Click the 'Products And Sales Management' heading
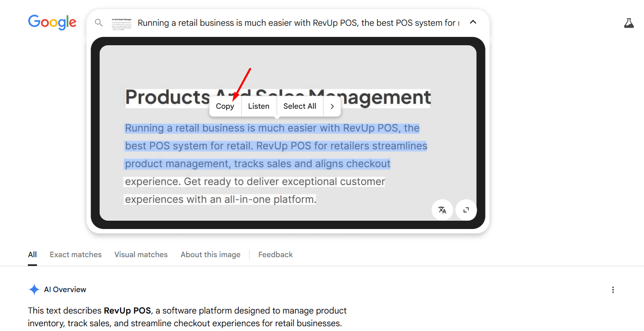Screen dimensions: 644x331 pyautogui.click(x=278, y=98)
